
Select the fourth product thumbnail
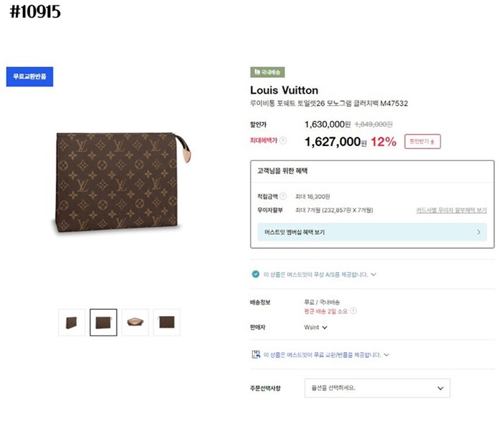coord(166,323)
